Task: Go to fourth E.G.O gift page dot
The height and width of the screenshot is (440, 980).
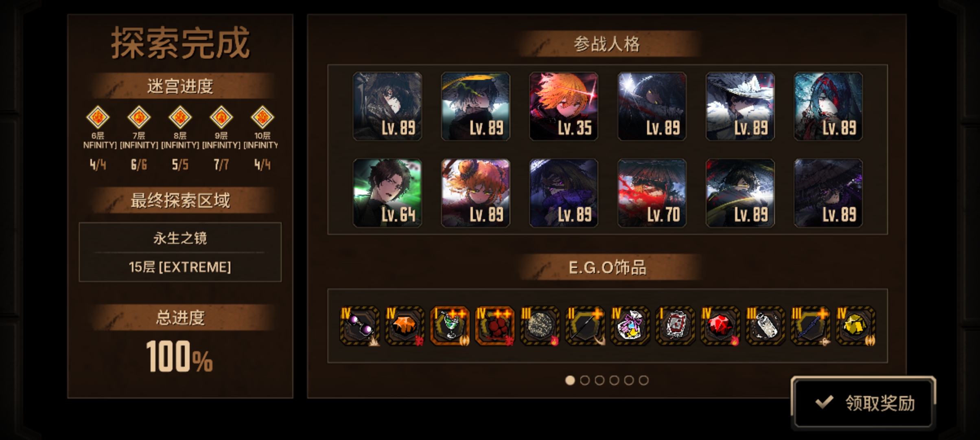Action: [614, 380]
